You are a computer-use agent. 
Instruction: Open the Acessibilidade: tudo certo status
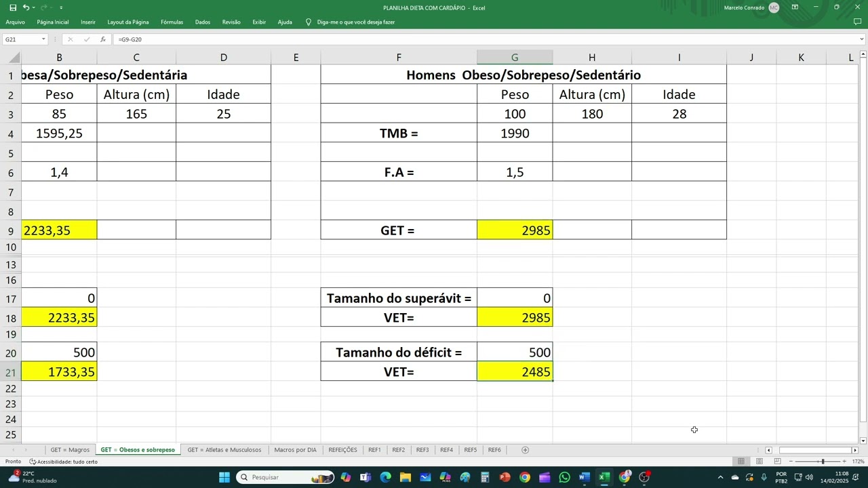click(x=63, y=462)
